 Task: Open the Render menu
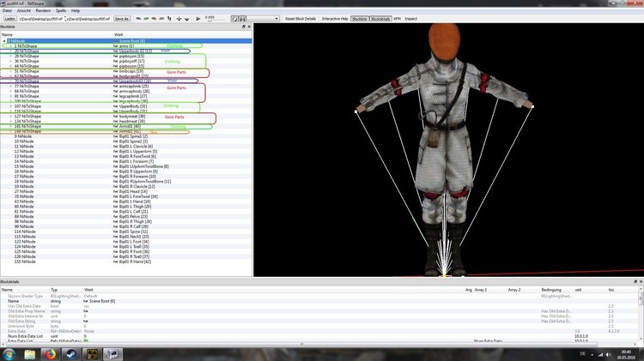click(x=43, y=10)
